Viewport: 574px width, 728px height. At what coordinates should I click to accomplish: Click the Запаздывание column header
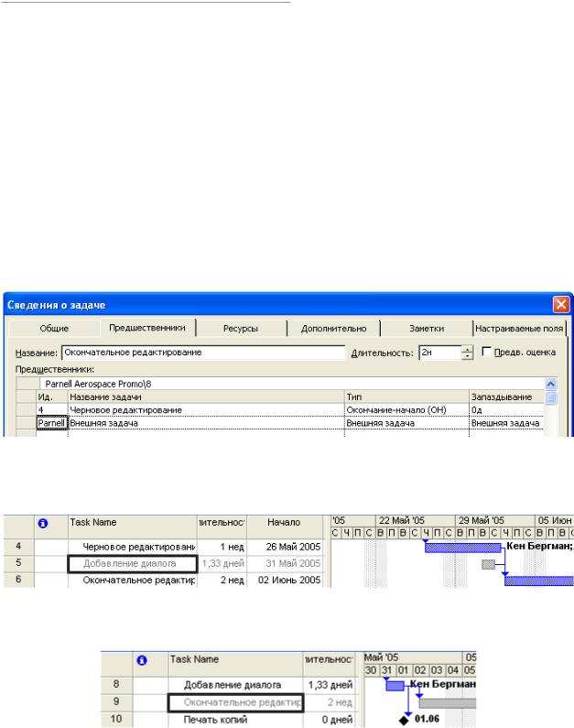click(x=507, y=397)
